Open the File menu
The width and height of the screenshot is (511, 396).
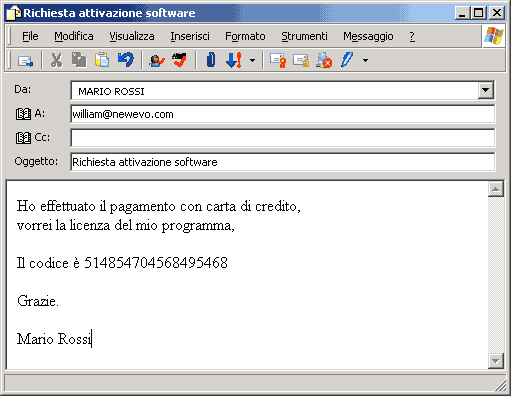(x=30, y=36)
